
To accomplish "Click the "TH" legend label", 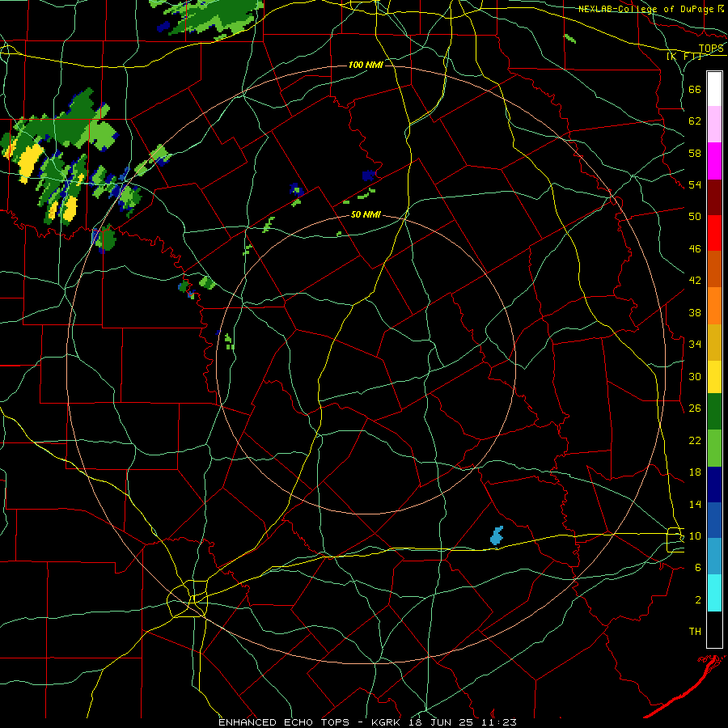I will (695, 632).
